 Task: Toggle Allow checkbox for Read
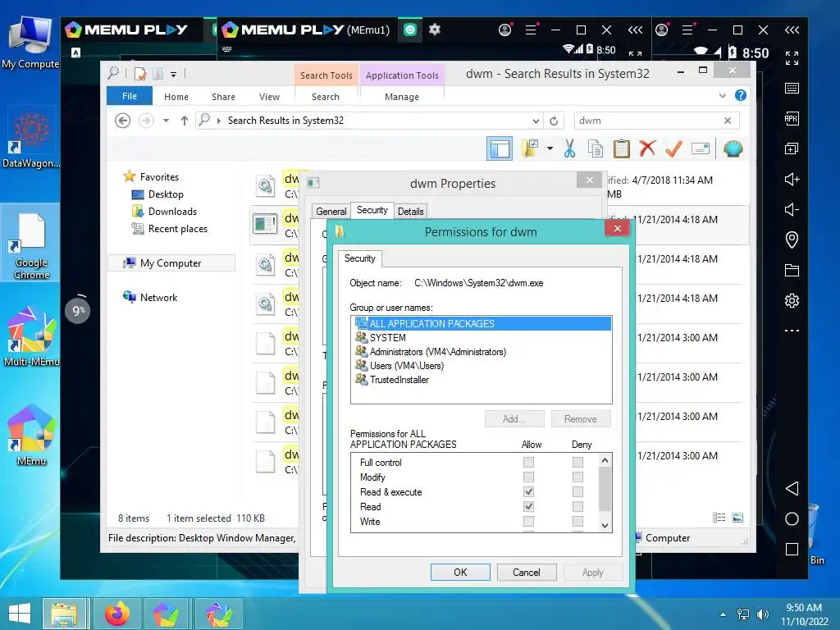tap(528, 506)
